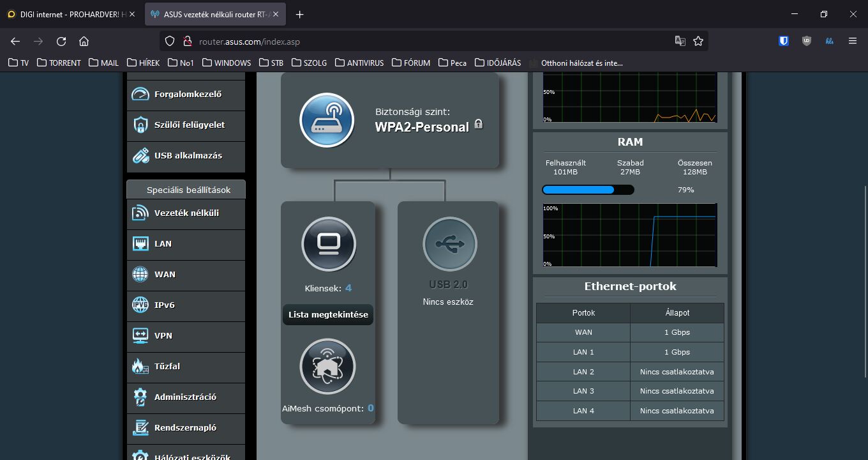This screenshot has width=868, height=460.
Task: Click the LAN 3 port cell
Action: tap(583, 391)
